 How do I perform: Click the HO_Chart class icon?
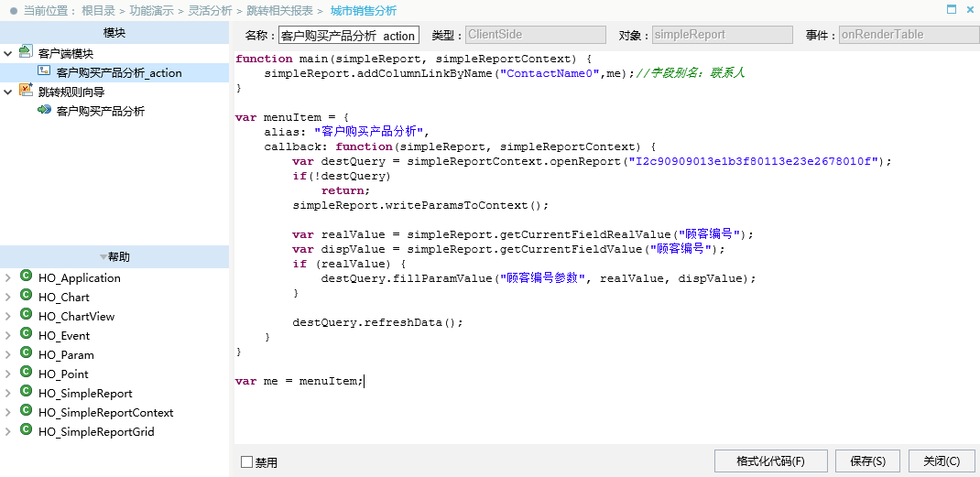click(26, 296)
